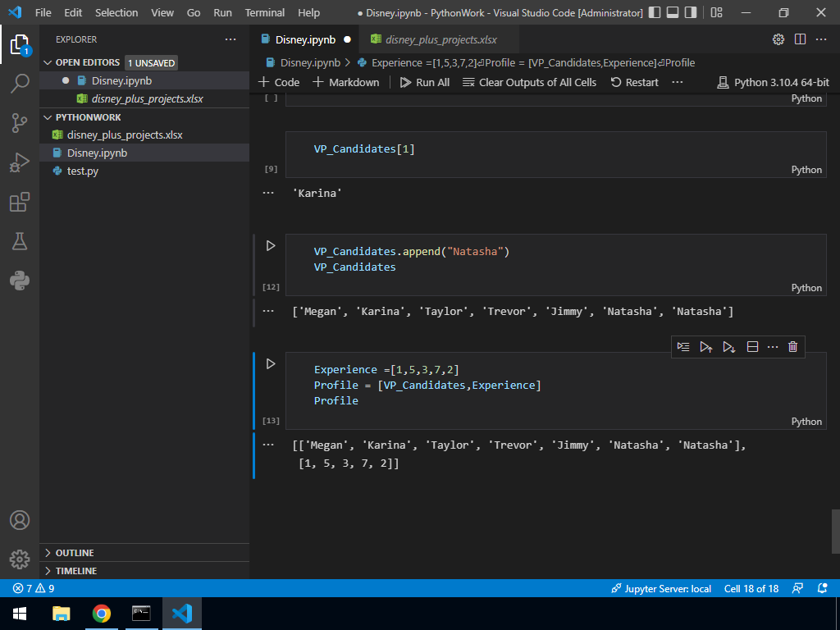
Task: Split the cell from cell toolbar
Action: click(x=752, y=347)
